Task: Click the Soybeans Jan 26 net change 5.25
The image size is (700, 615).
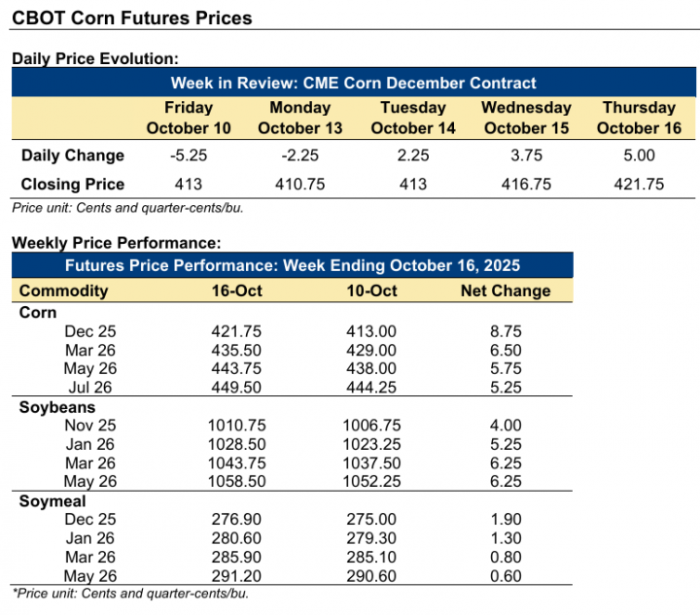Action: [506, 443]
